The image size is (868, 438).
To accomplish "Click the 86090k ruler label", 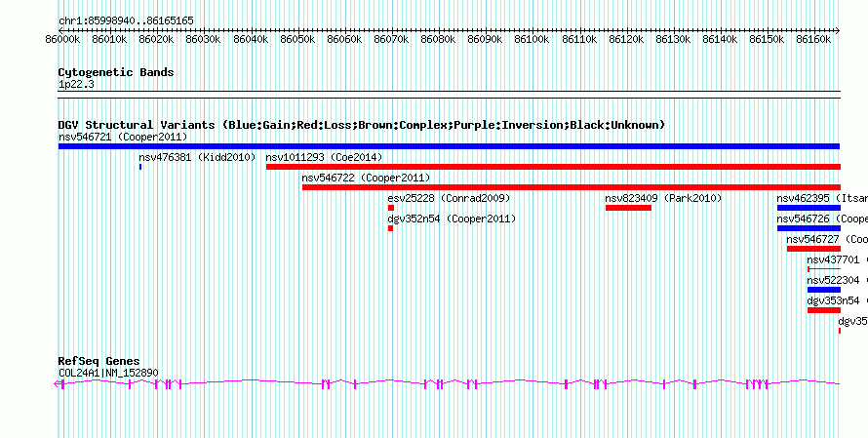I will (486, 40).
